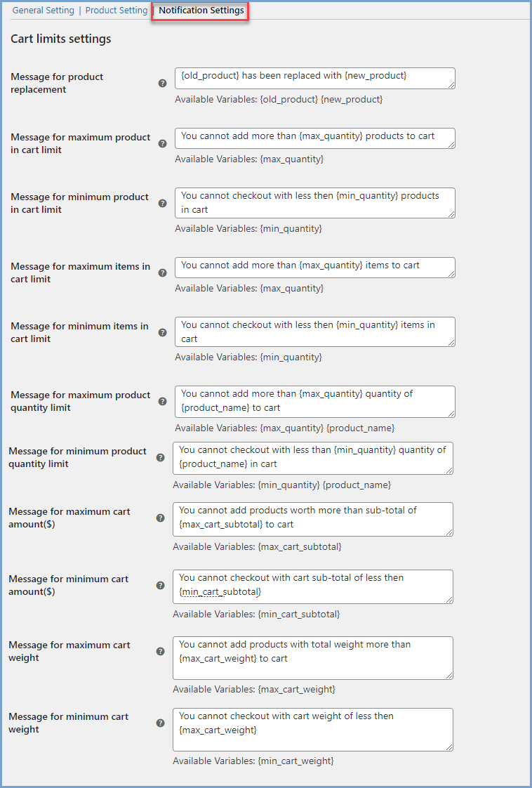Click the help icon for minimum cart amount
532x788 pixels.
click(x=162, y=584)
